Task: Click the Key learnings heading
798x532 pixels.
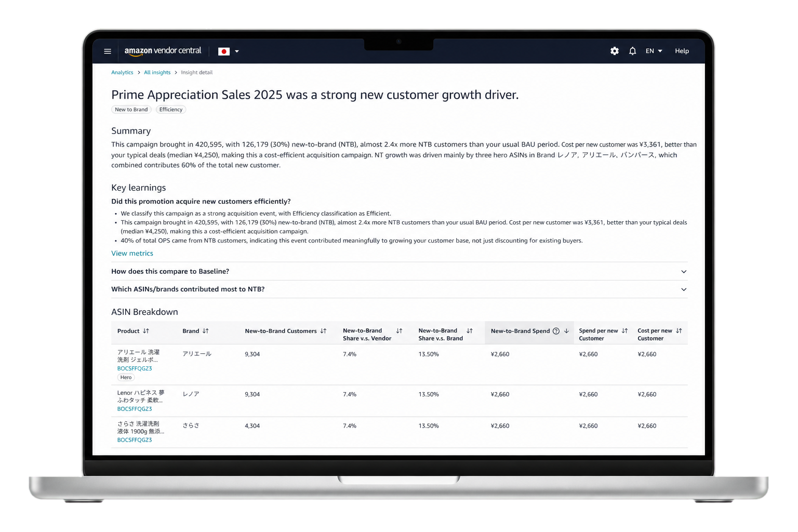Action: [x=139, y=188]
